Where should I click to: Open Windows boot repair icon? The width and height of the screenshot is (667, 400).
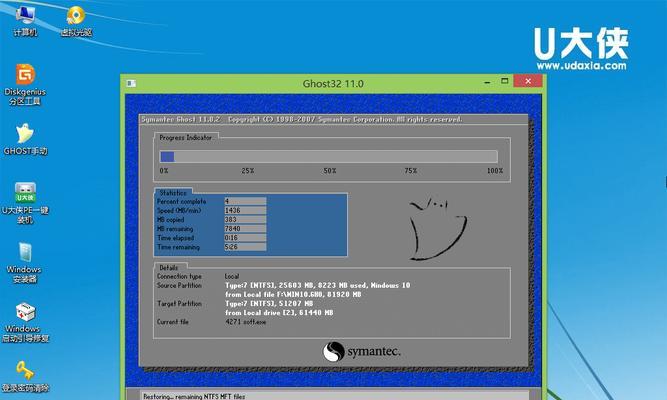pos(25,322)
